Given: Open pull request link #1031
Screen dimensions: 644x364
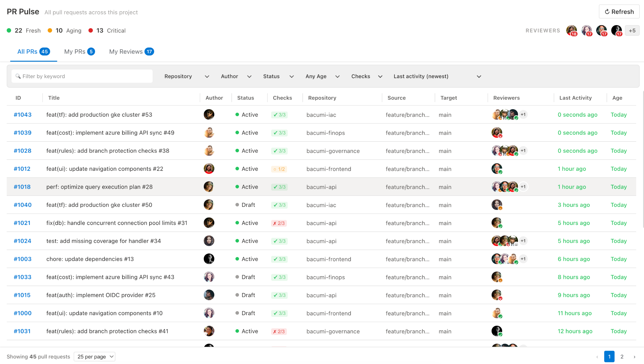Looking at the screenshot, I should [x=22, y=331].
